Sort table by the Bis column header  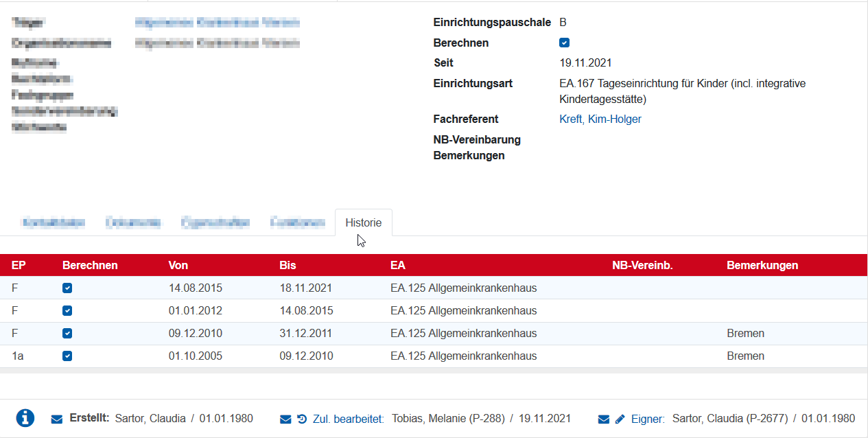point(288,266)
